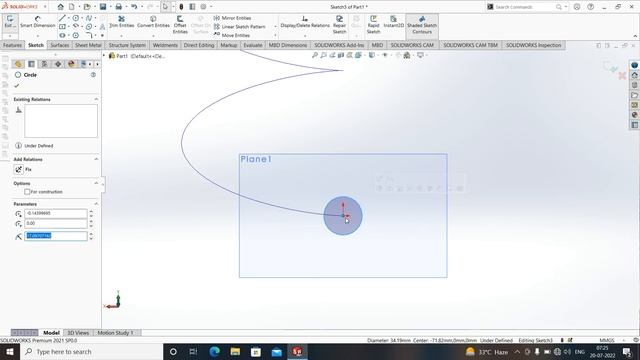Switch to the Sheet Metal tab
The height and width of the screenshot is (360, 640).
[88, 45]
